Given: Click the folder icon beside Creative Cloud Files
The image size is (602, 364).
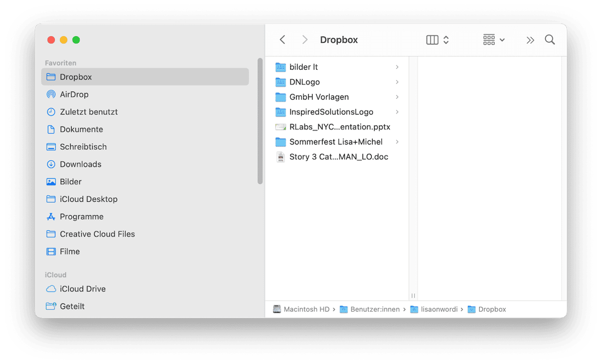Looking at the screenshot, I should tap(50, 234).
